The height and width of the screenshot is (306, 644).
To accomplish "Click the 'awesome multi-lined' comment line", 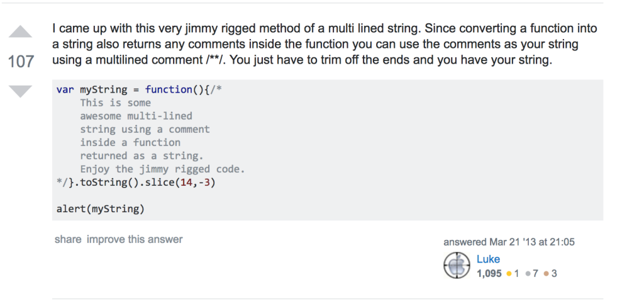I will (136, 116).
